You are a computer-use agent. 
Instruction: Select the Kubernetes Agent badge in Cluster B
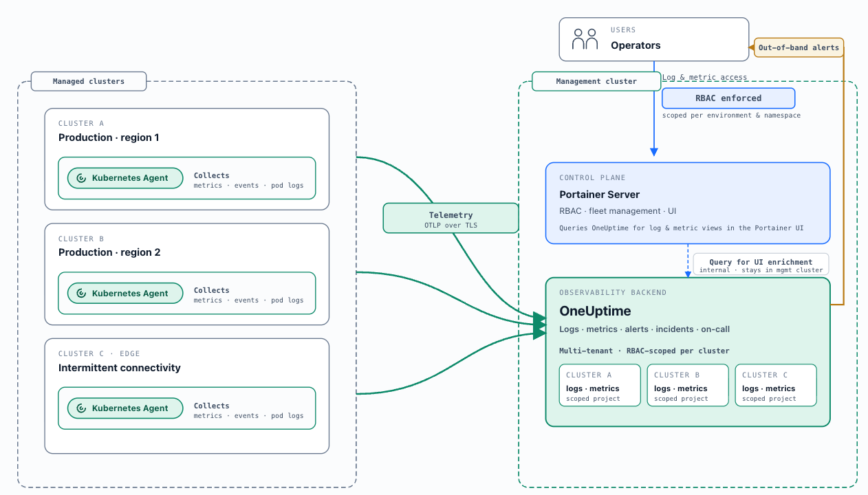(x=126, y=294)
